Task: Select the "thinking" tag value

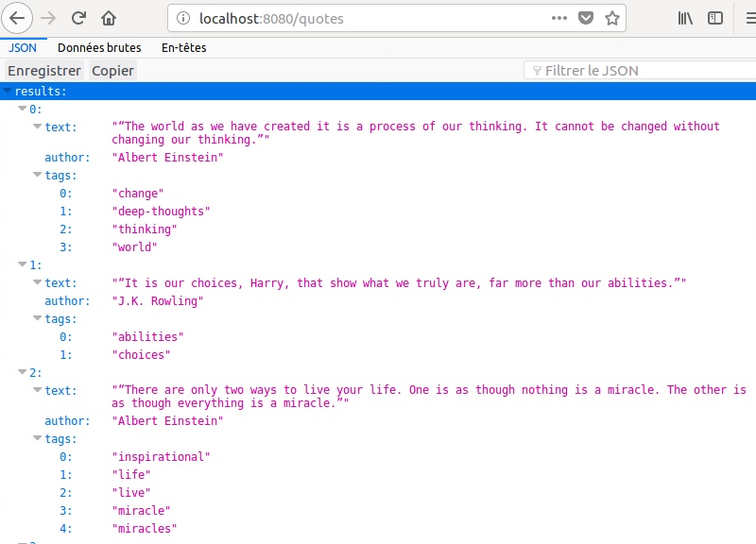Action: (145, 229)
